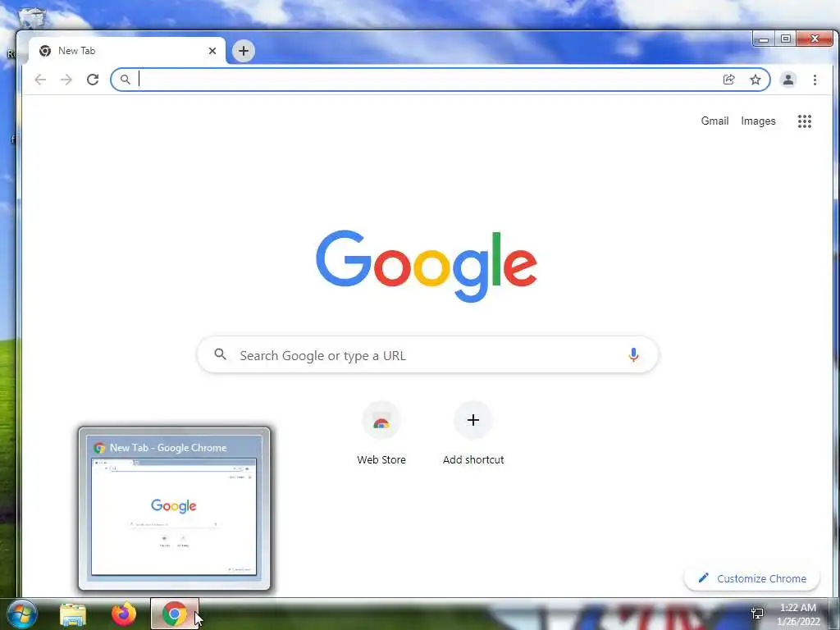
Task: Click the taskbar clock showing 1:22 AM
Action: tap(798, 614)
